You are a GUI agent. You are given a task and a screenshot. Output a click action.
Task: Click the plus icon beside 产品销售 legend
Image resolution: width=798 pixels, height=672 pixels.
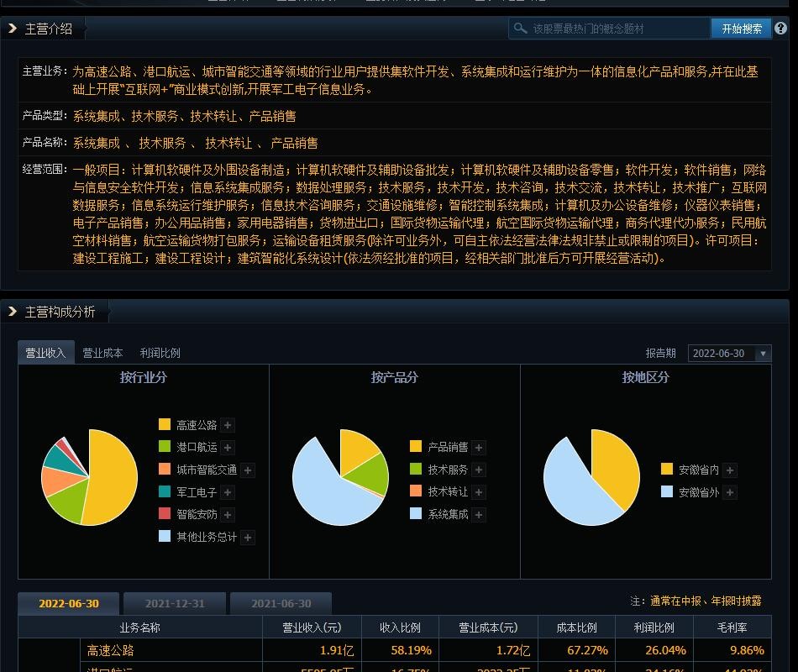click(x=479, y=448)
